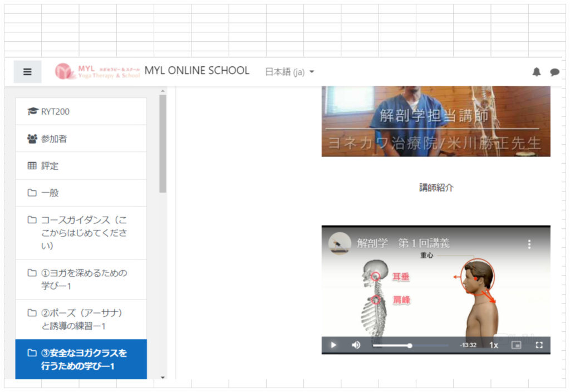The width and height of the screenshot is (570, 392).
Task: Open the messages speech bubble icon
Action: (554, 72)
